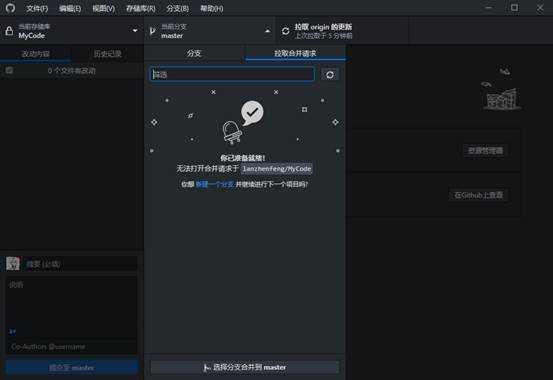The height and width of the screenshot is (380, 553).
Task: Open the 编辑(E) menu
Action: pyautogui.click(x=70, y=8)
